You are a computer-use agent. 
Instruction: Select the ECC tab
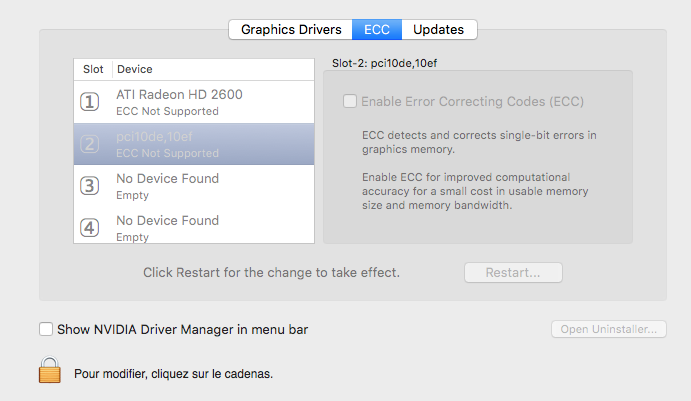coord(377,30)
